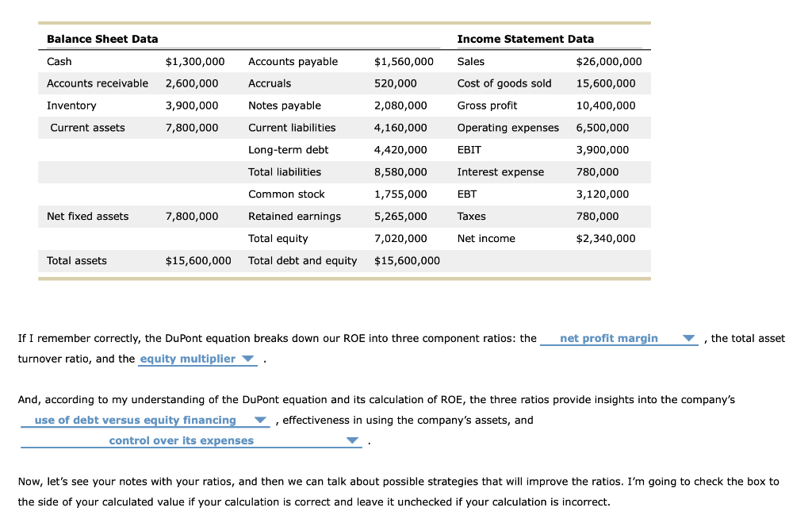Select the 'Retained earnings' label
This screenshot has height=515, width=812.
295,217
